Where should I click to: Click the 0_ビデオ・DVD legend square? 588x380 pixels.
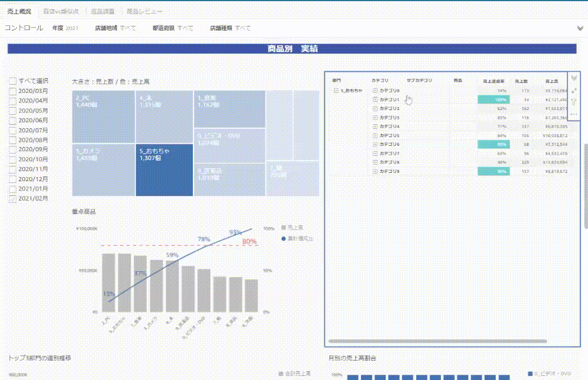(530, 374)
